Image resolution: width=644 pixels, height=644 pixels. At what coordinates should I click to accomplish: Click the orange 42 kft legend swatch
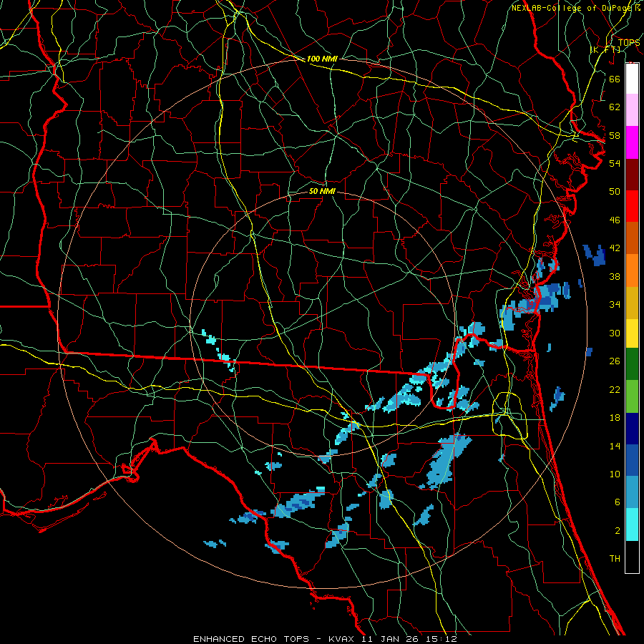[x=632, y=270]
